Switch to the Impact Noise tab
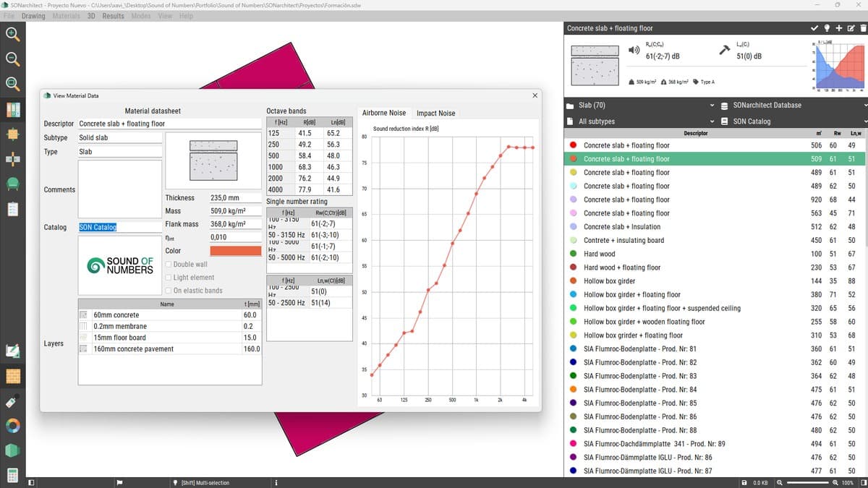 tap(436, 113)
